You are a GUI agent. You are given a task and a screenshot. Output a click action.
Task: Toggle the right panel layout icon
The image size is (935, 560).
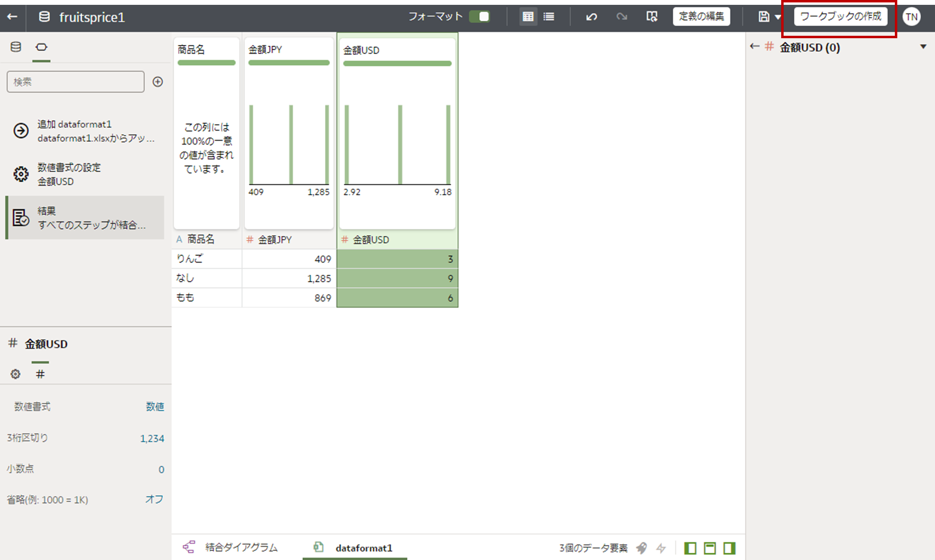pos(729,548)
